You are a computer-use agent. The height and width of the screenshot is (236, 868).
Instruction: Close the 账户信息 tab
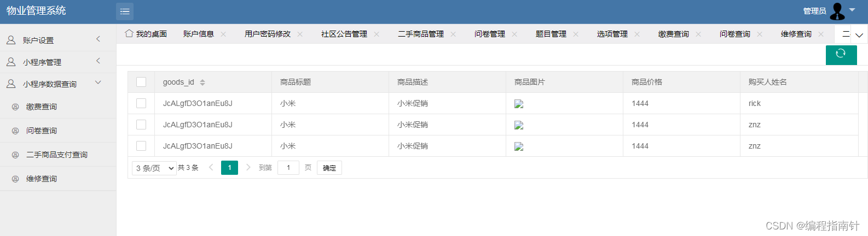(223, 34)
